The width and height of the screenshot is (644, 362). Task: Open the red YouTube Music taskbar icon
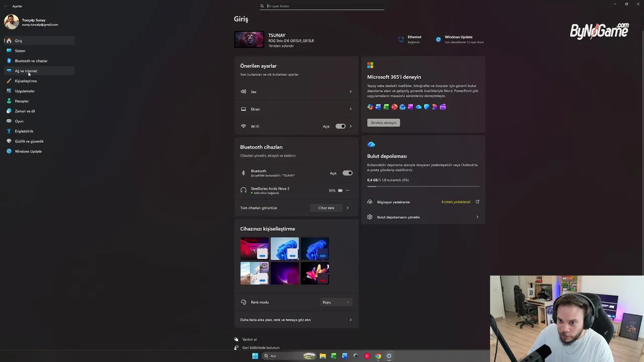click(x=367, y=356)
